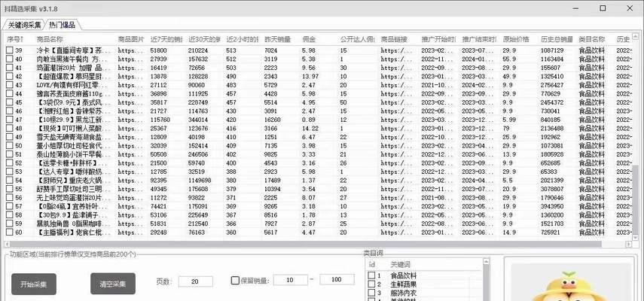The image size is (644, 301).
Task: Click original price 79 in row 48
Action: [x=506, y=129]
